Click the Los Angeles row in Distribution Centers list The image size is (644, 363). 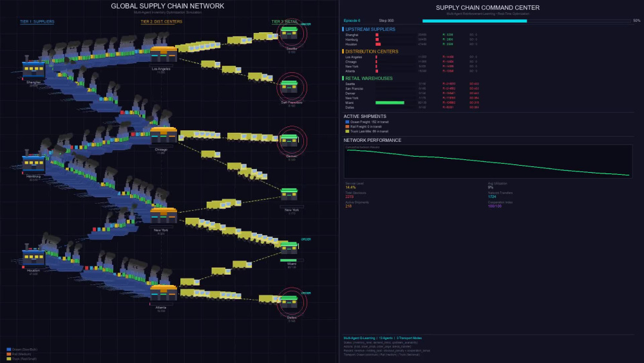[412, 57]
